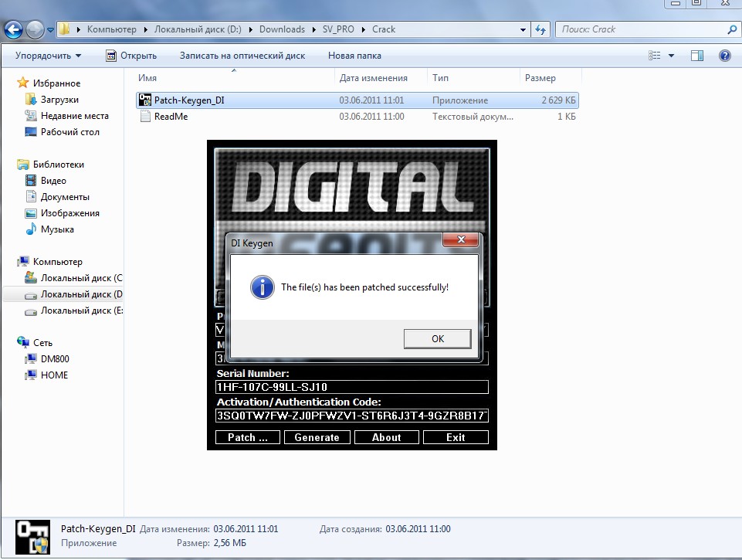742x560 pixels.
Task: Click the Activation/Authentication Code field
Action: tap(351, 416)
